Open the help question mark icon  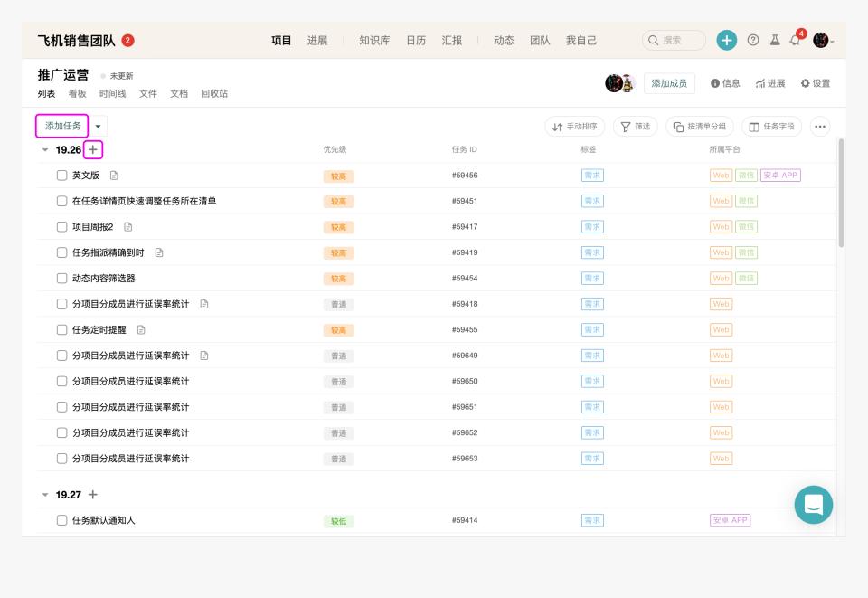[753, 40]
